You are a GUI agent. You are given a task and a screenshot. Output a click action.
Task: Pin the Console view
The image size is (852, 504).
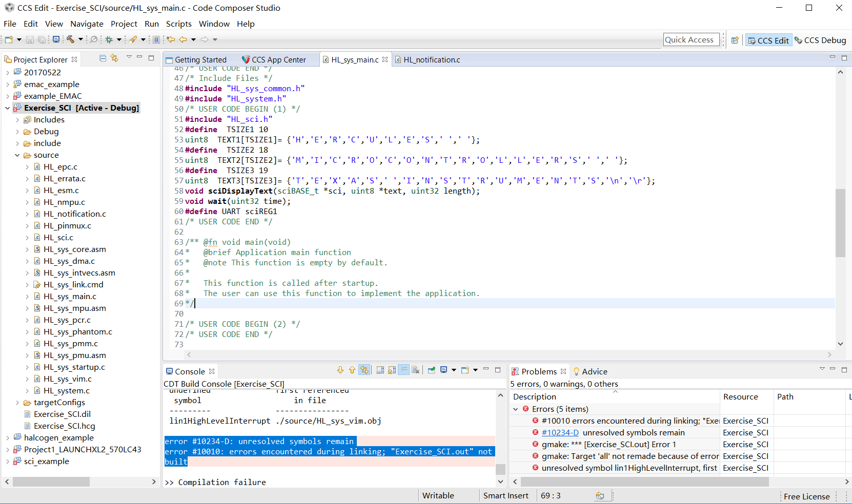[x=432, y=370]
